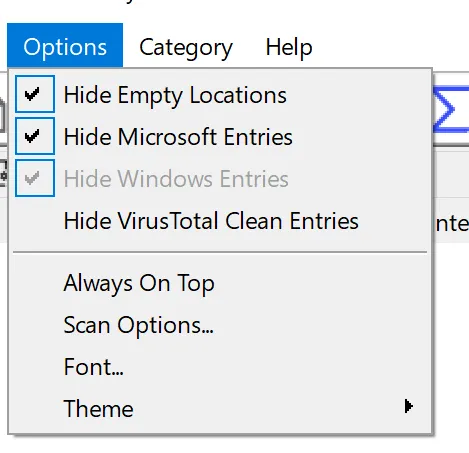The image size is (469, 453).
Task: Toggle the Hide Empty Locations option
Action: click(x=220, y=94)
